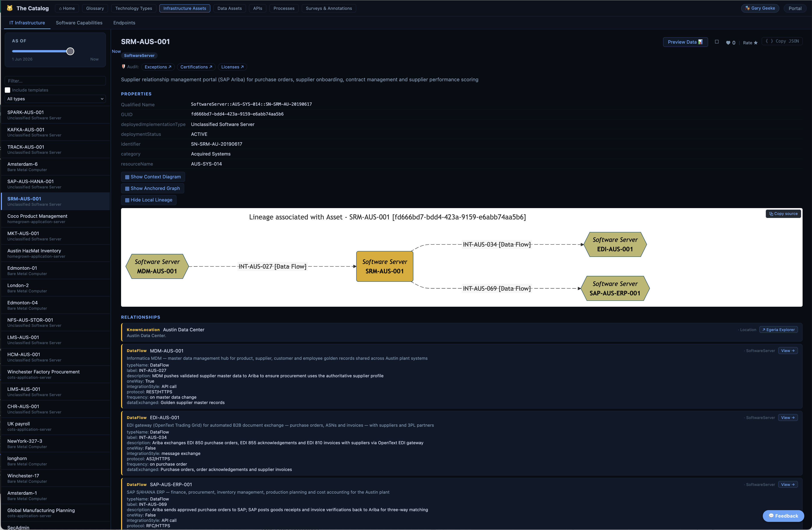Switch to Endpoints tab

tap(124, 23)
